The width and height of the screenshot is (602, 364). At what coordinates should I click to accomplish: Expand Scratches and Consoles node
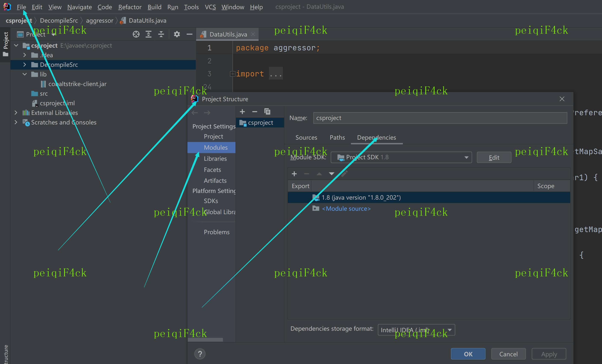(16, 122)
